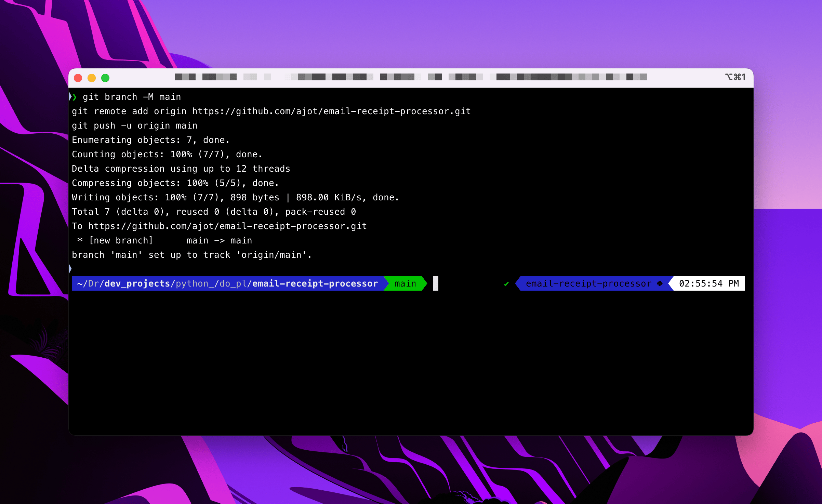The width and height of the screenshot is (822, 504).
Task: Click the 'main -> main' text
Action: point(219,241)
